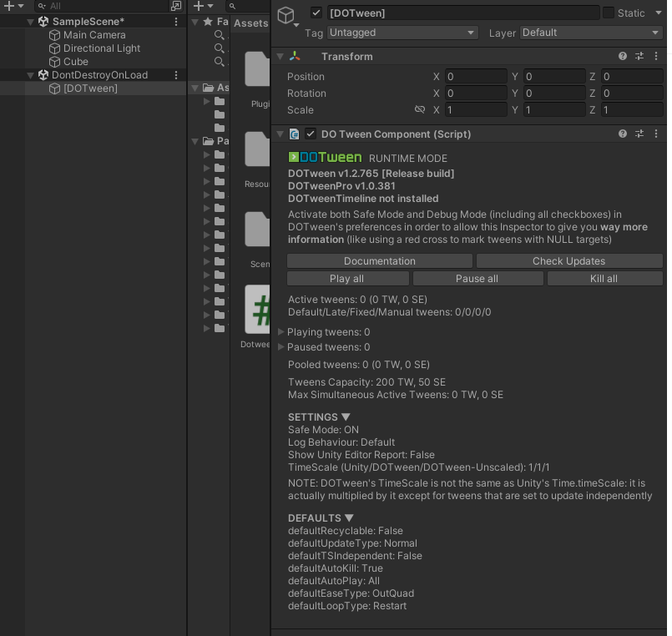Screen dimensions: 672x636
Task: Open the Project add dropdown arrow
Action: (210, 6)
